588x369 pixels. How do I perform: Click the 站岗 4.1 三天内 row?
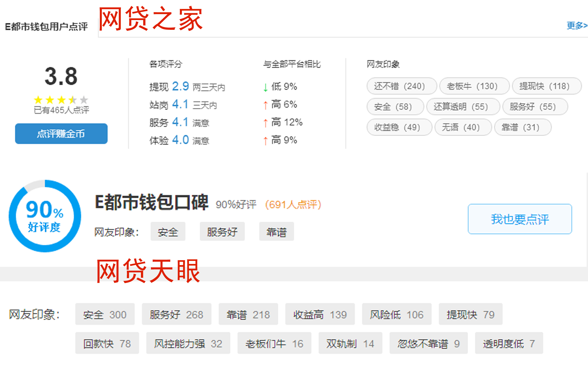183,104
